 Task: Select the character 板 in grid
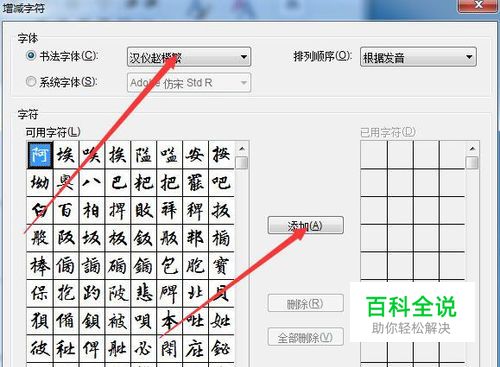118,238
